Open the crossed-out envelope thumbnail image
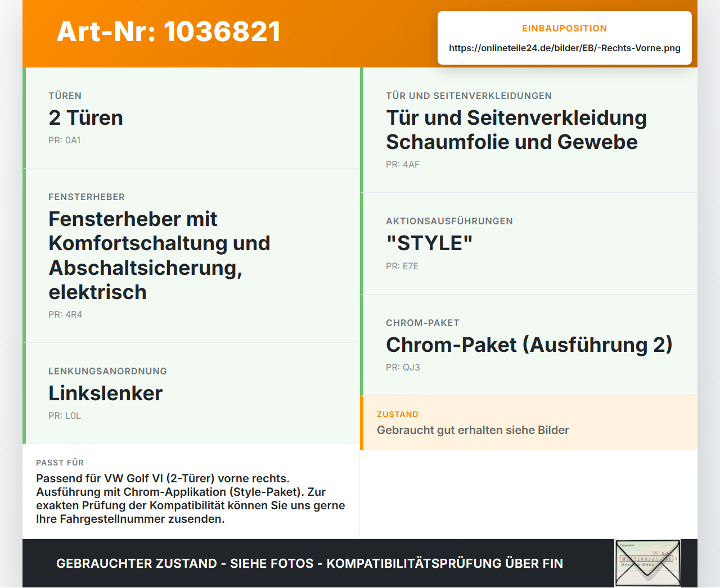Screen dimensions: 720x588 pos(647,564)
